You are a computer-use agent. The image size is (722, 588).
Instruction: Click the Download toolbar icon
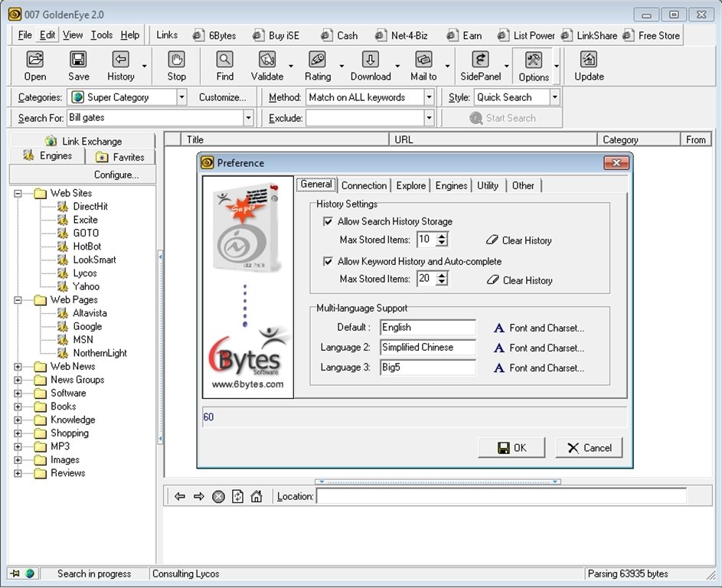point(371,60)
